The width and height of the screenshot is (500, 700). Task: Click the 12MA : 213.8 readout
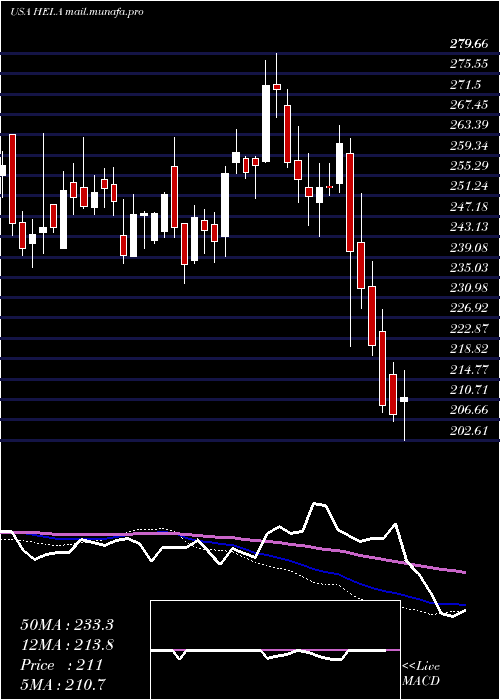[x=67, y=645]
